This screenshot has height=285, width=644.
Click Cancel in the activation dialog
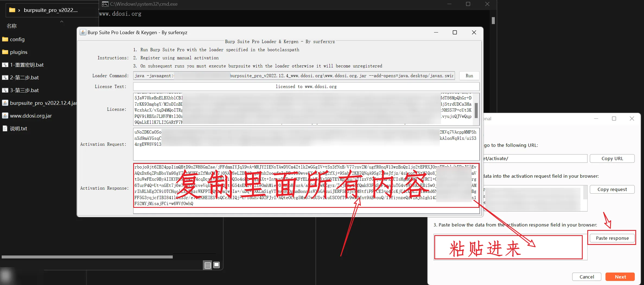coord(586,277)
